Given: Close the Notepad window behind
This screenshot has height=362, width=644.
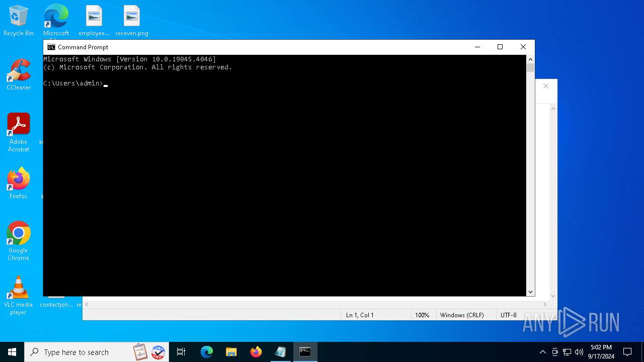Looking at the screenshot, I should 546,86.
